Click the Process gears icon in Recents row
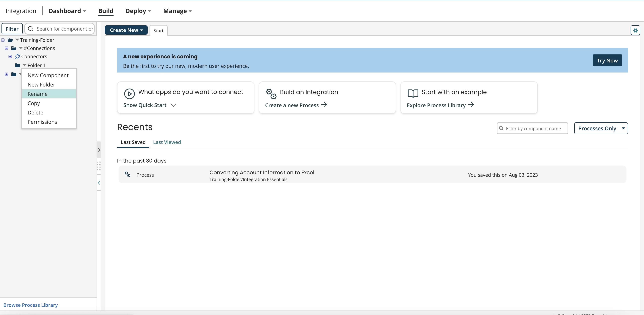The height and width of the screenshot is (315, 644). tap(128, 174)
